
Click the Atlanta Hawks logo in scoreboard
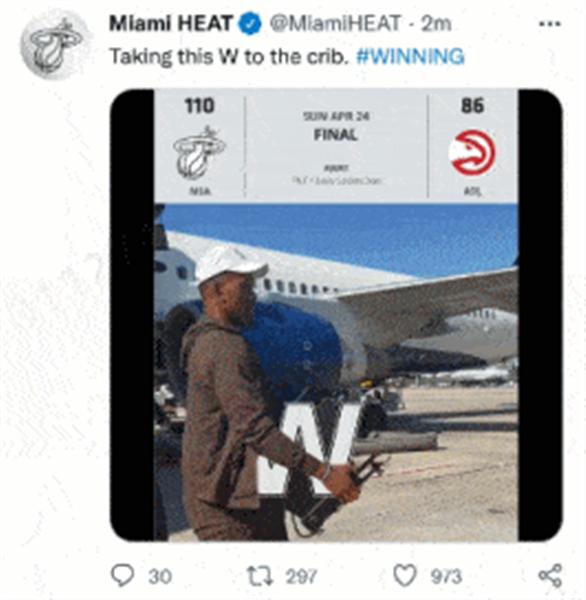click(472, 153)
